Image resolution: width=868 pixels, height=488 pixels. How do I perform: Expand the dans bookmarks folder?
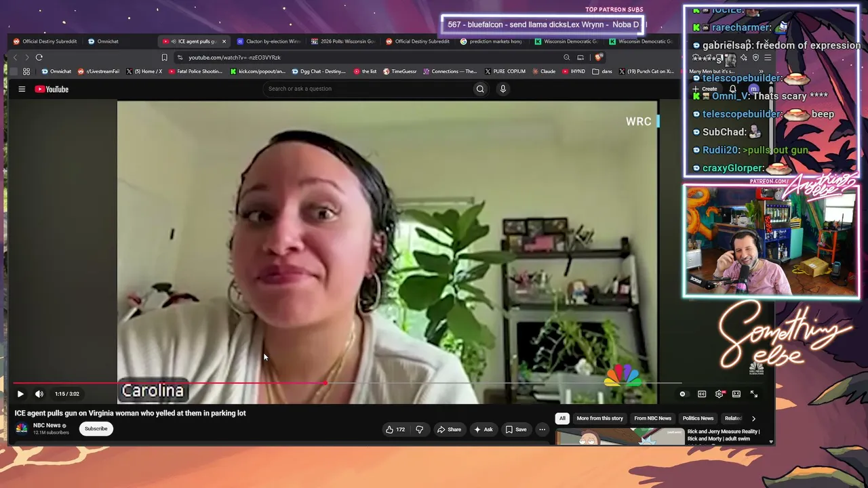tap(602, 71)
